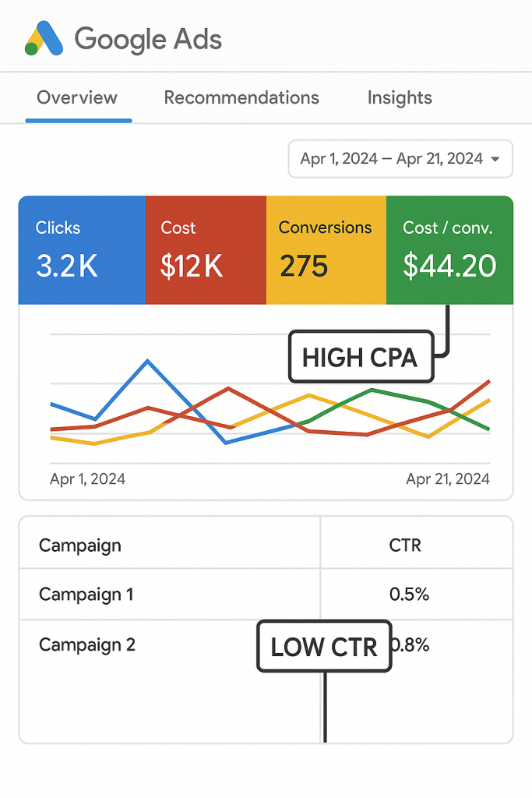Image resolution: width=532 pixels, height=798 pixels.
Task: Sort by the CTR column header
Action: 405,545
